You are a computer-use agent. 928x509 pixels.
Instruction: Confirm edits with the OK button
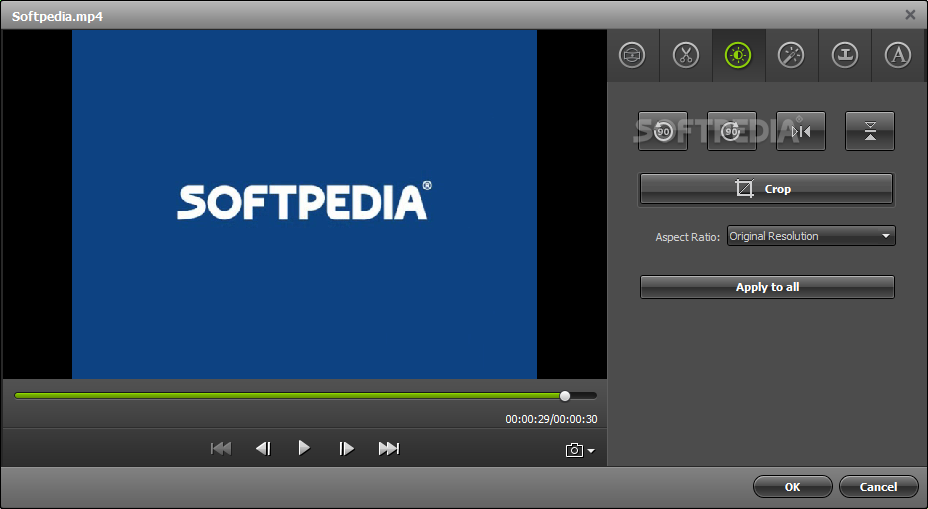(x=792, y=487)
